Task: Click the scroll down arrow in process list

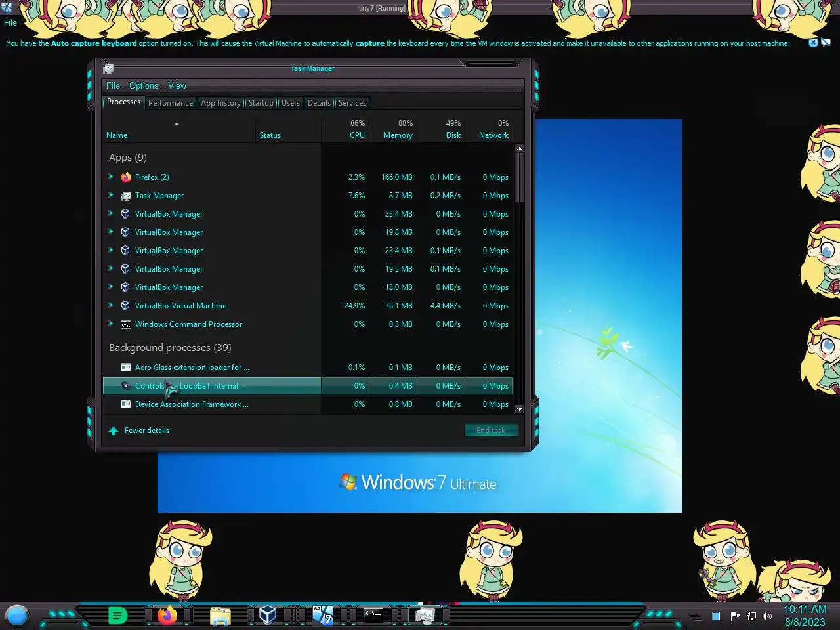Action: (x=519, y=409)
